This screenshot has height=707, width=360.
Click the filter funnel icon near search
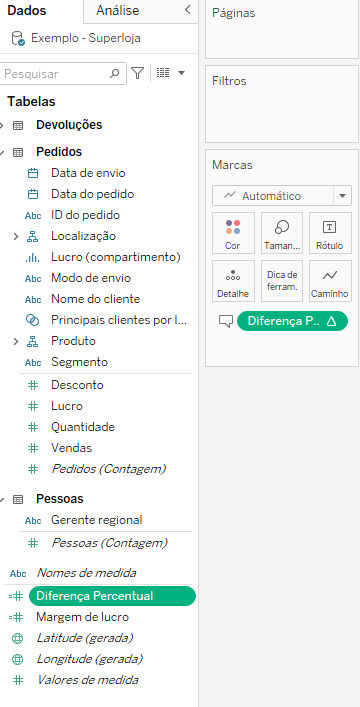pyautogui.click(x=138, y=73)
